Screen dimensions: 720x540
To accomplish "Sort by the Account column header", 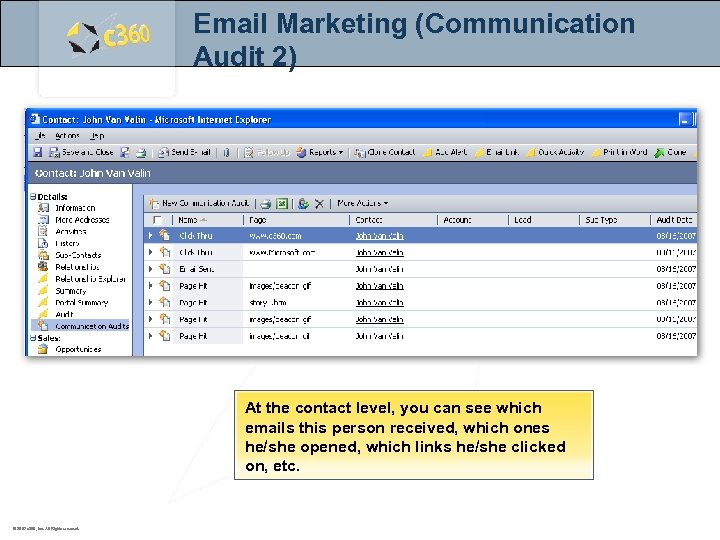I will point(473,220).
